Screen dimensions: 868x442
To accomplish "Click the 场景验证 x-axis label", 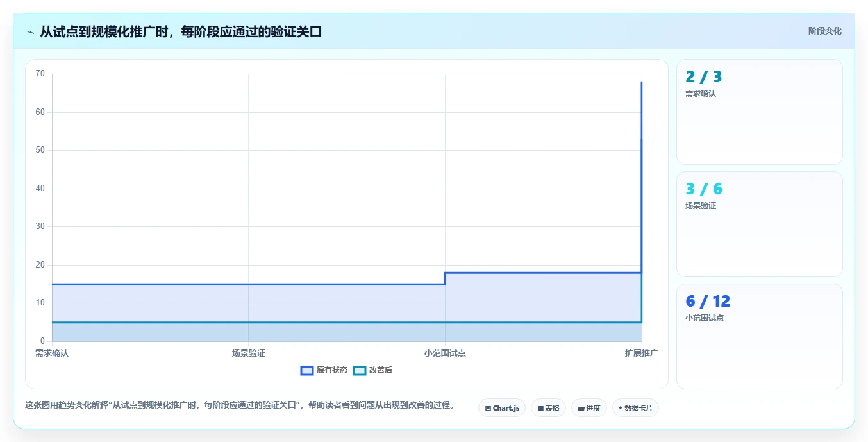I will tap(249, 353).
